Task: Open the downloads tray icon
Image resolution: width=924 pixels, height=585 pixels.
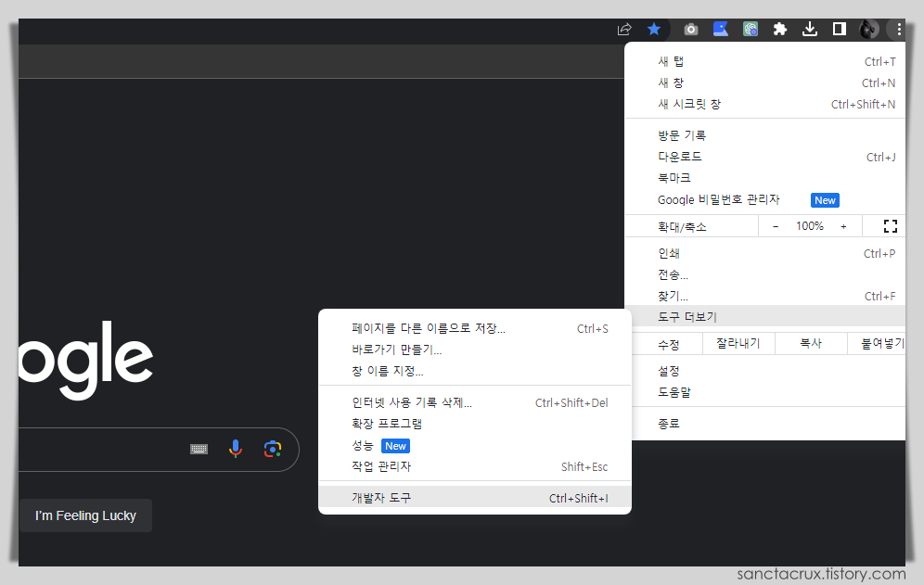Action: [x=810, y=29]
